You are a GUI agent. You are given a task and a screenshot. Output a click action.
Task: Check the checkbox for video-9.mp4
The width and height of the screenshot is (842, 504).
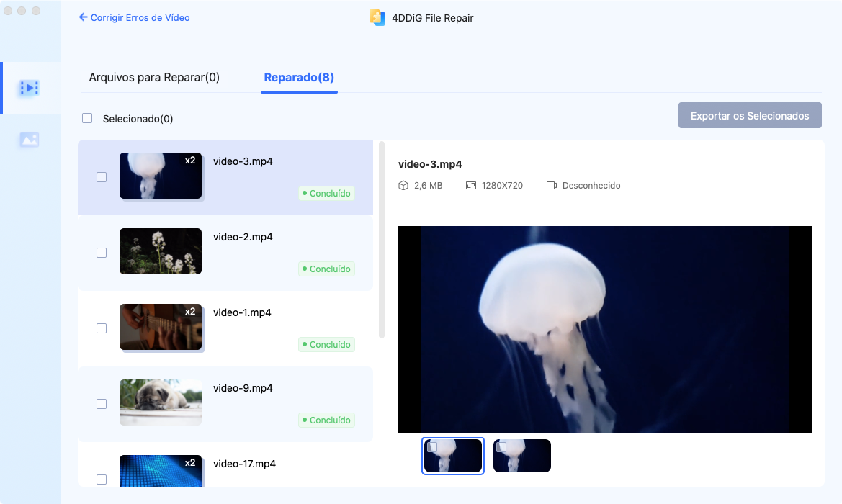point(102,404)
